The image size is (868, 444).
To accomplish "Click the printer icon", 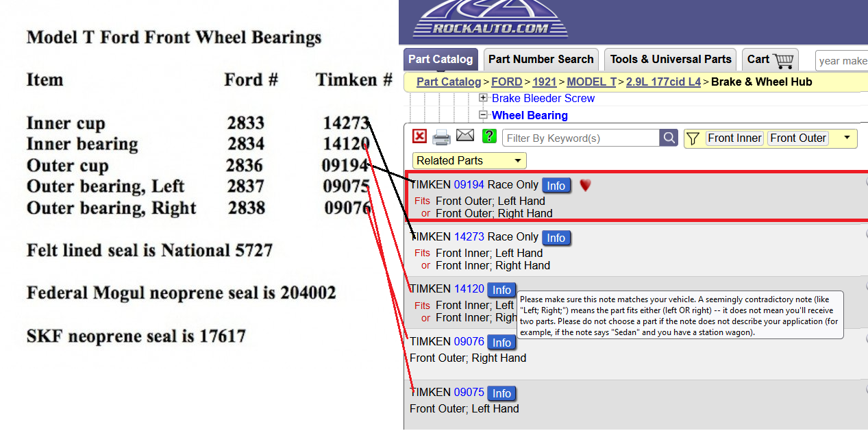I will 442,138.
